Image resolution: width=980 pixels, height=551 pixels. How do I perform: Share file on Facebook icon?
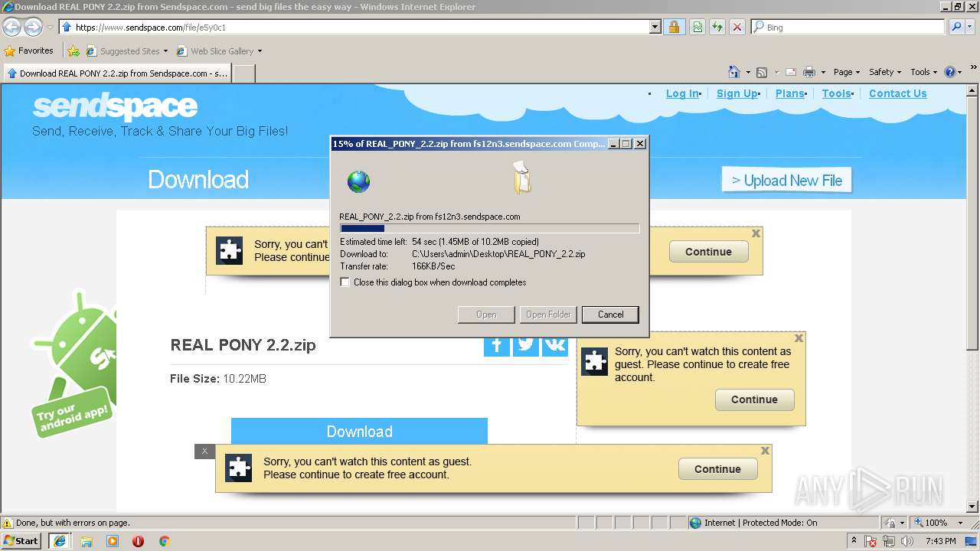[x=497, y=346]
